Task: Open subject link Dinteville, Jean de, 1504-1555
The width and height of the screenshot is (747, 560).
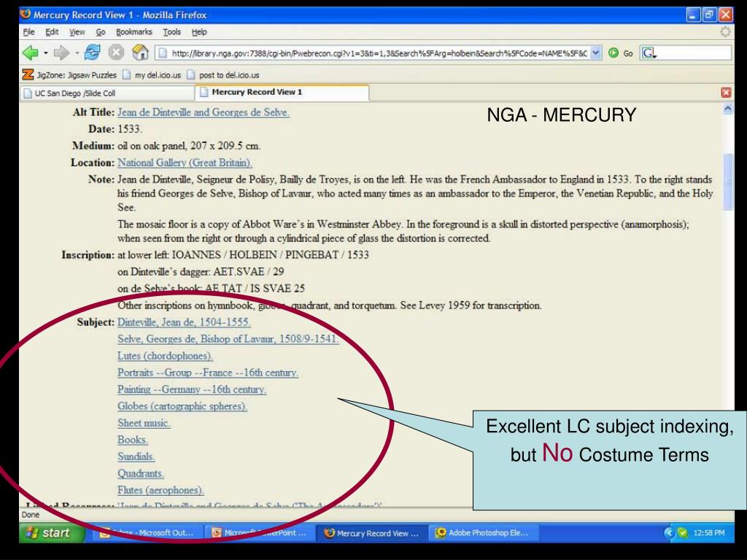Action: click(184, 322)
